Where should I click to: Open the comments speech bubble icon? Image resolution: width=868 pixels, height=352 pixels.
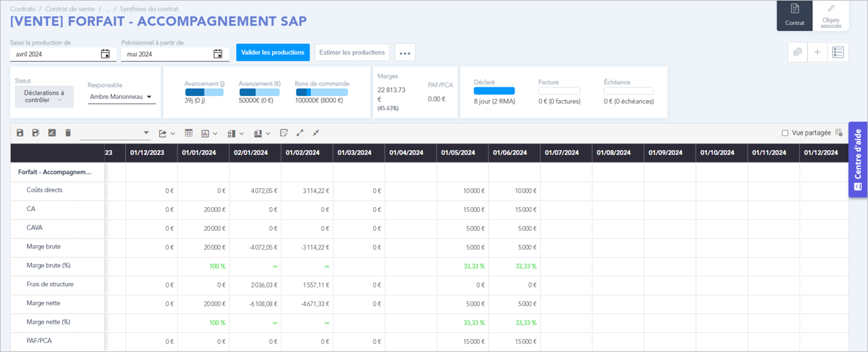(798, 52)
